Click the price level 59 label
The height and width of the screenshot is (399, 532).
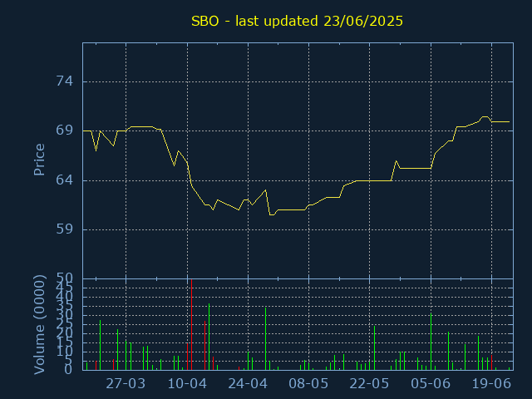64,229
